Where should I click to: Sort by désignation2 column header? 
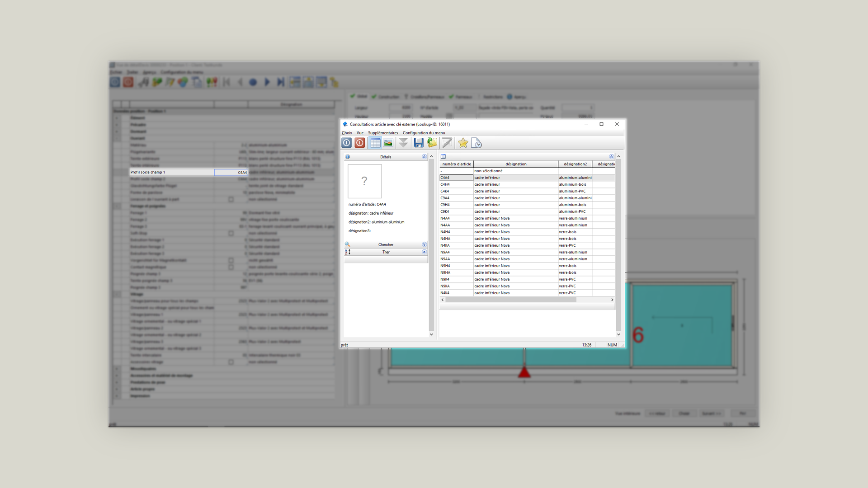coord(575,164)
